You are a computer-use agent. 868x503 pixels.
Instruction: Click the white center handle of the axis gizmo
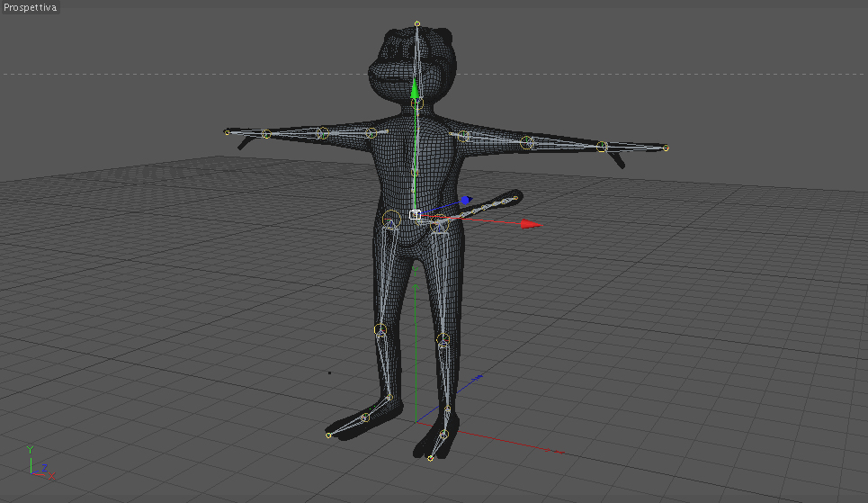416,214
